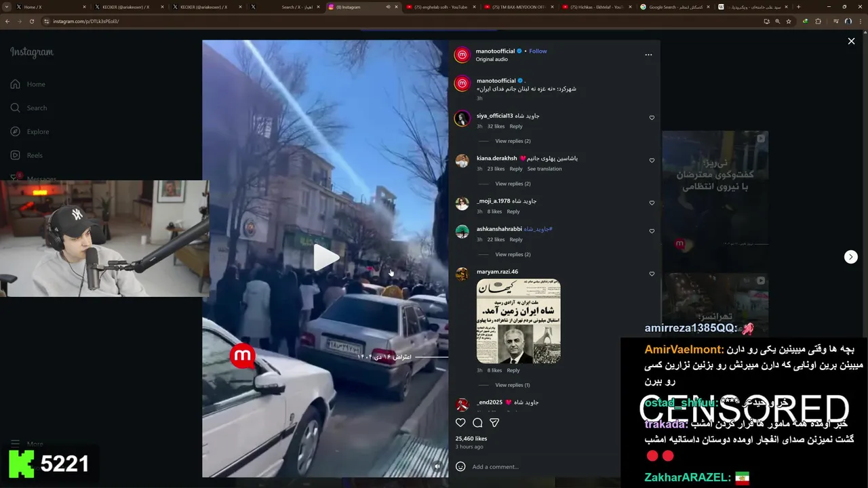Follow manotoofficial
Image resolution: width=868 pixels, height=488 pixels.
538,51
